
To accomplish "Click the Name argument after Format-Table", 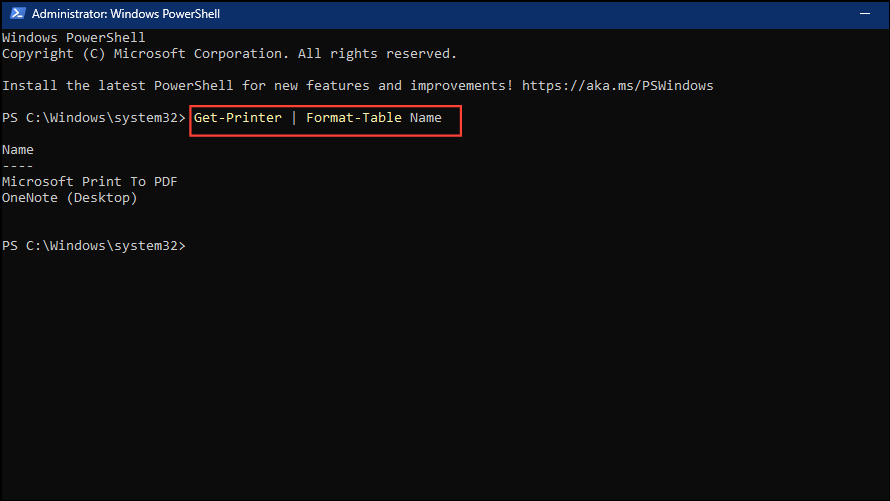I will click(x=425, y=118).
